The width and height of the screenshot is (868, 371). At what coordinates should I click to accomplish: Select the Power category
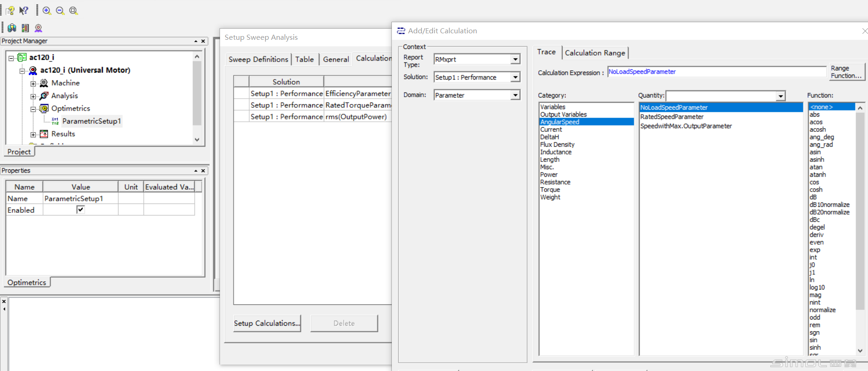[x=548, y=174]
